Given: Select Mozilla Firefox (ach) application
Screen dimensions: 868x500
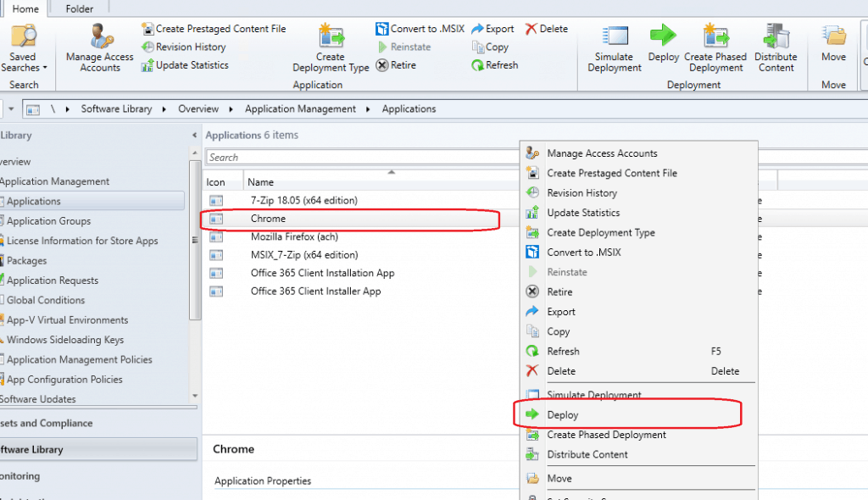Looking at the screenshot, I should [294, 237].
